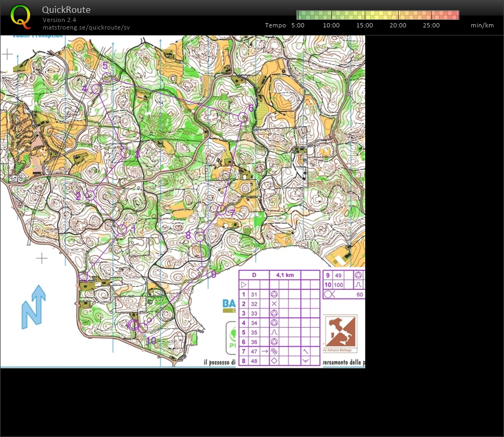Pick the yellow middle of tempo color scale
This screenshot has height=437, width=504.
coord(378,15)
